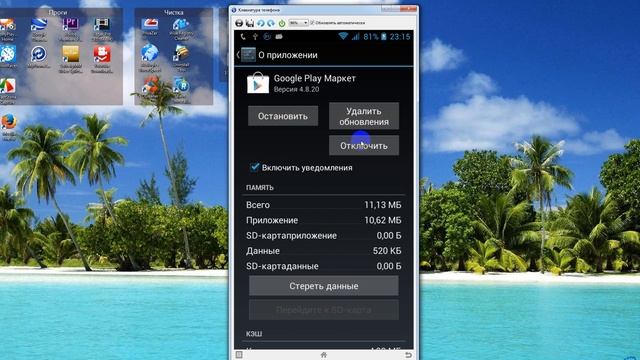Image resolution: width=640 pixels, height=360 pixels.
Task: Click the print icon in the phone window toolbar
Action: [239, 23]
